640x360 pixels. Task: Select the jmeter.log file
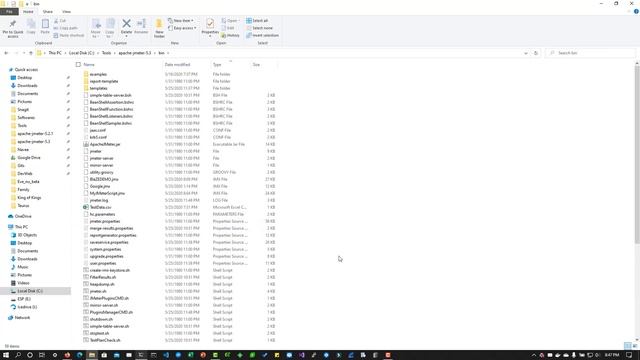(99, 200)
